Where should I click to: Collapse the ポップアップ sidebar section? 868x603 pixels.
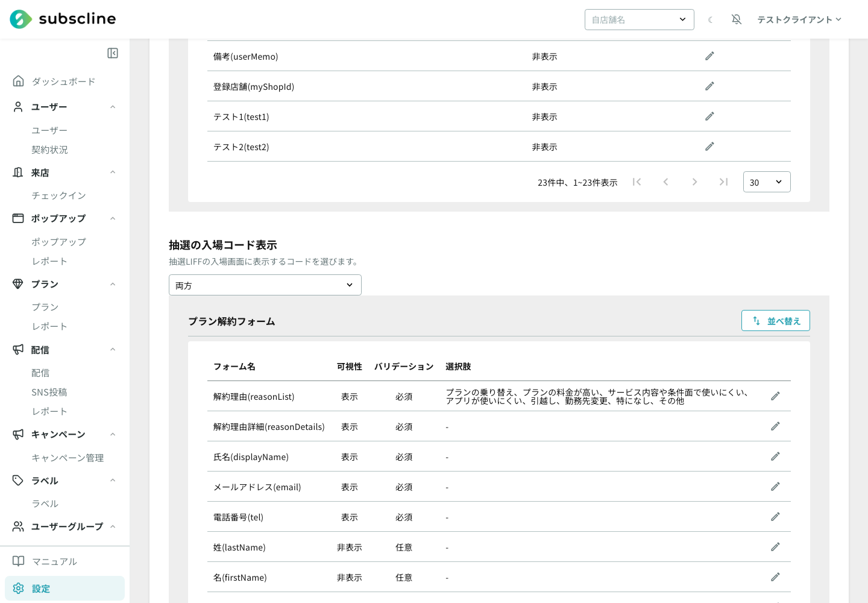pos(113,218)
